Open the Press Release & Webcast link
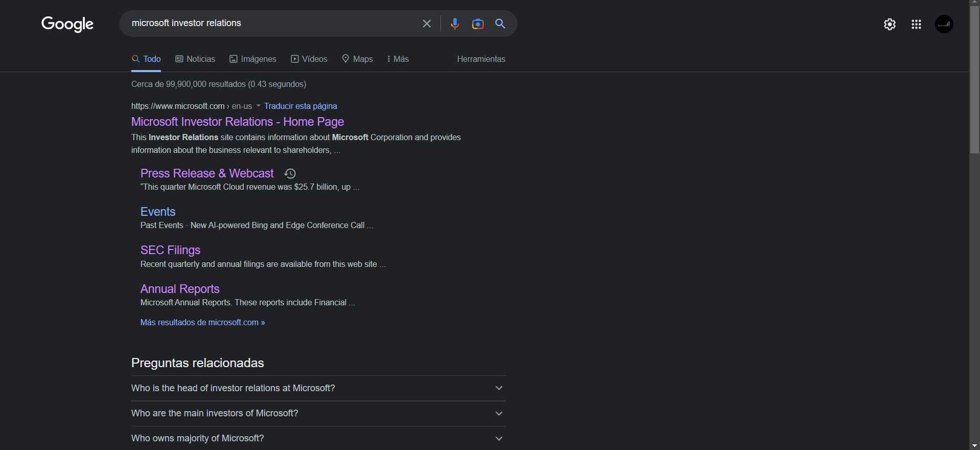This screenshot has height=450, width=980. click(x=207, y=173)
